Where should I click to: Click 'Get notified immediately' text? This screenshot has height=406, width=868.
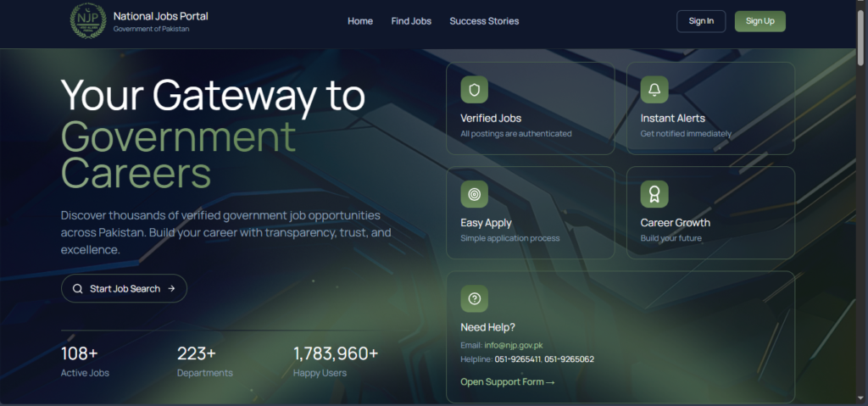tap(686, 133)
